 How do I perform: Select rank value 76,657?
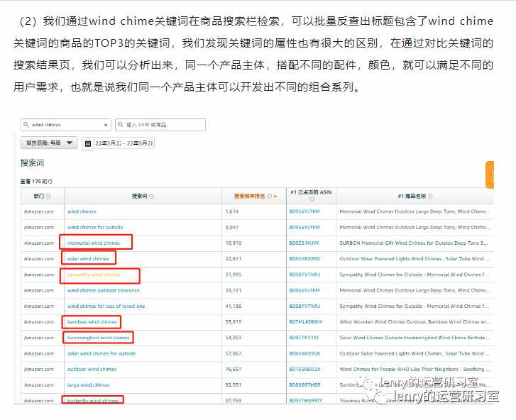234,370
